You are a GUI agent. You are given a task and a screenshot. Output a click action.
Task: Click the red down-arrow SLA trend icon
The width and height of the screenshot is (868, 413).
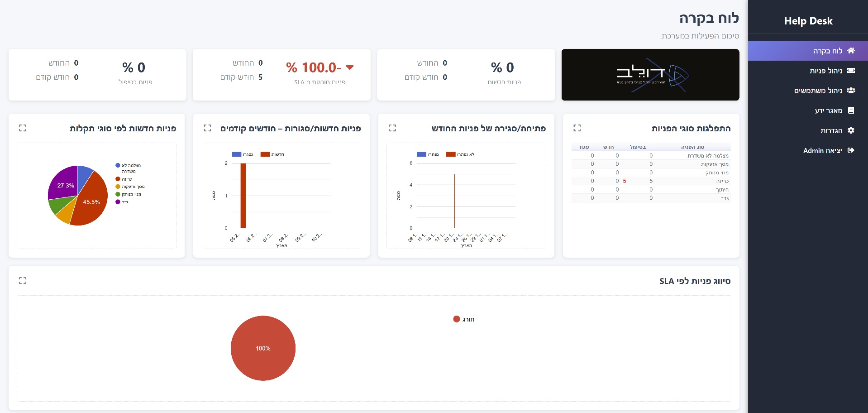click(349, 67)
